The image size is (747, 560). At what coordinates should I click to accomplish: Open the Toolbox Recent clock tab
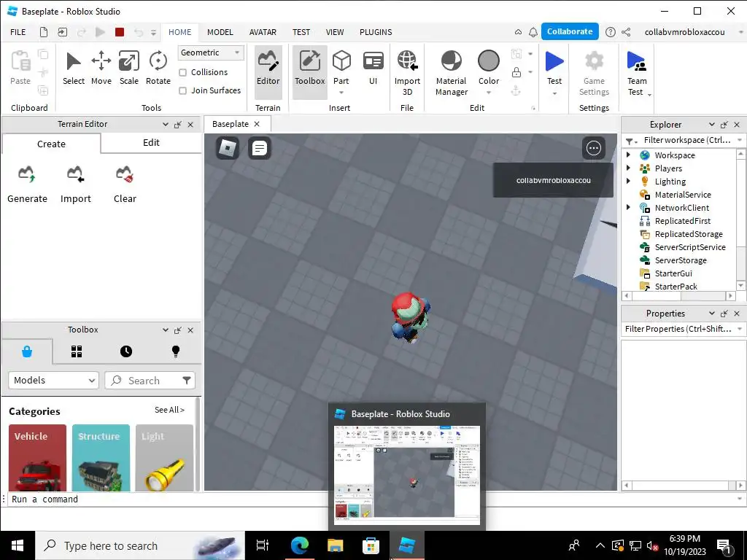tap(125, 351)
